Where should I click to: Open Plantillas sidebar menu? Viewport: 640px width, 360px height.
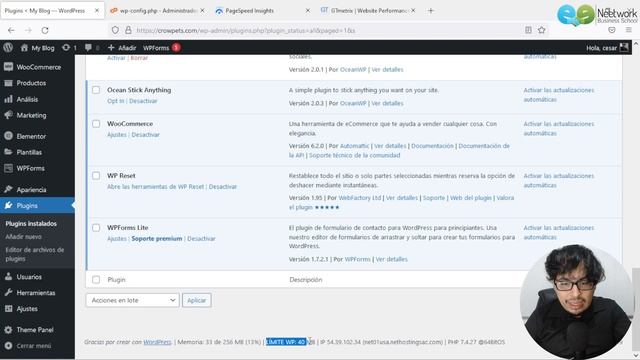(37, 152)
